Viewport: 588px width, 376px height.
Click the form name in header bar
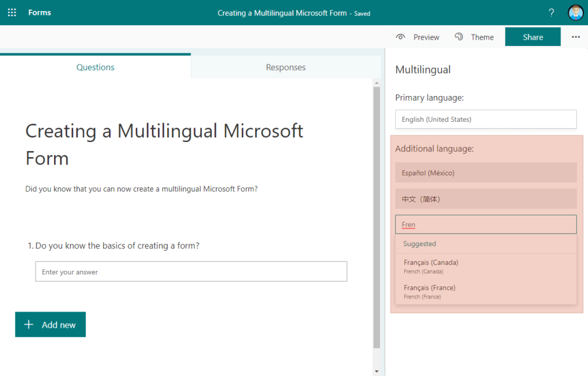282,13
